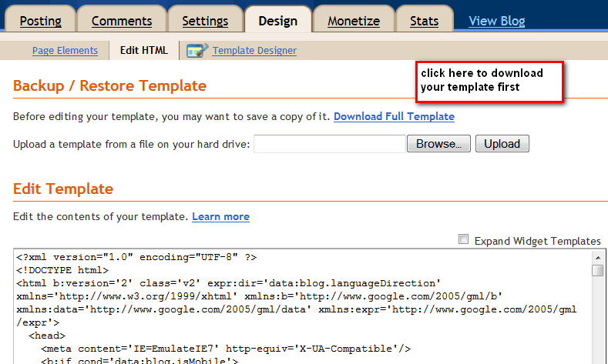
Task: Select the Edit HTML sub-tab
Action: click(x=144, y=50)
